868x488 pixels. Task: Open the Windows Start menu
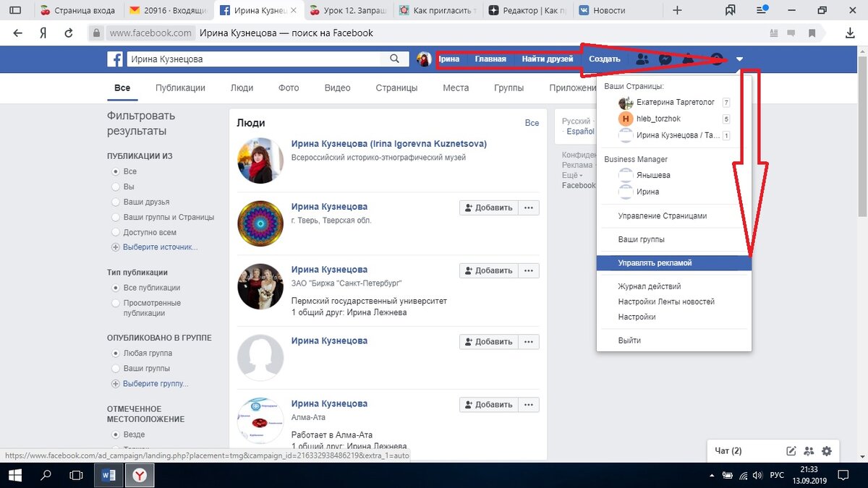pyautogui.click(x=14, y=475)
